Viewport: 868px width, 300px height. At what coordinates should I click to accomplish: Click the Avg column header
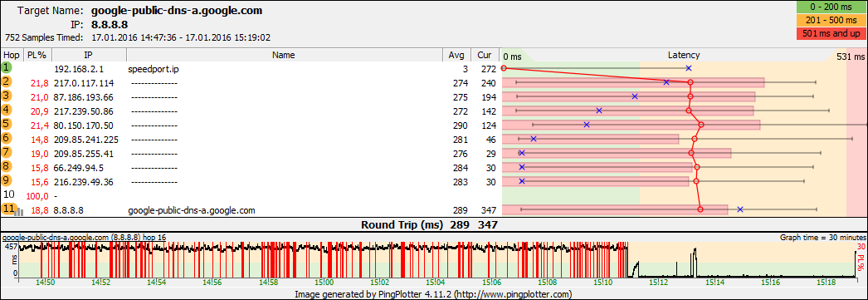pyautogui.click(x=456, y=55)
